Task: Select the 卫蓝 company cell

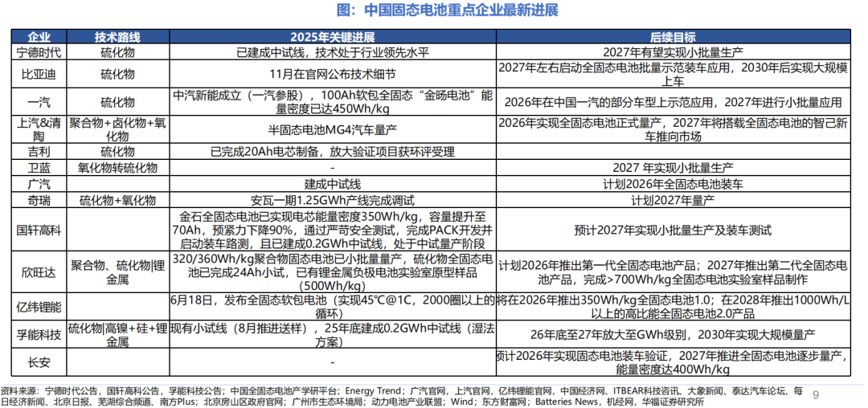Action: (x=39, y=168)
